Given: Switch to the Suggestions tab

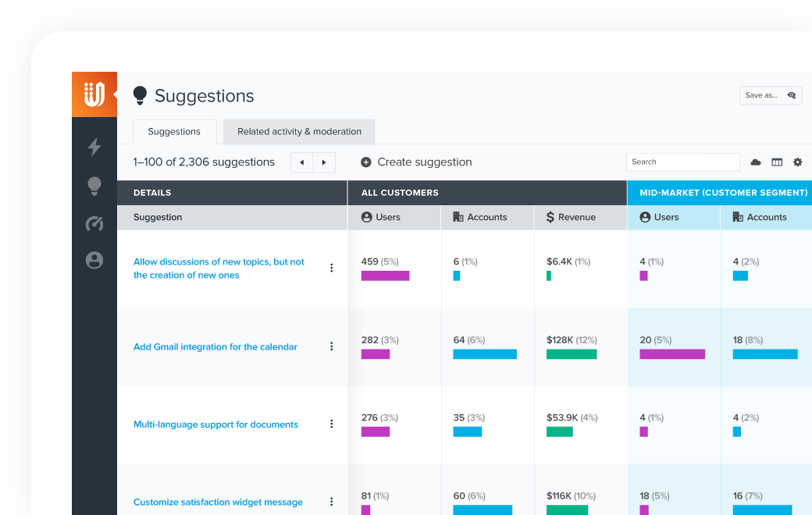Looking at the screenshot, I should click(x=174, y=132).
